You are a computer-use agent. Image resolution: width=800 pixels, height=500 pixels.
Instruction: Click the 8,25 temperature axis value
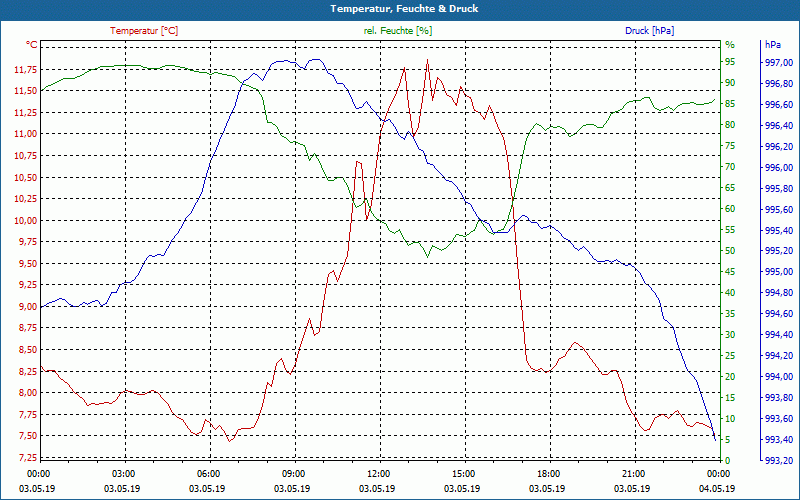tap(27, 371)
